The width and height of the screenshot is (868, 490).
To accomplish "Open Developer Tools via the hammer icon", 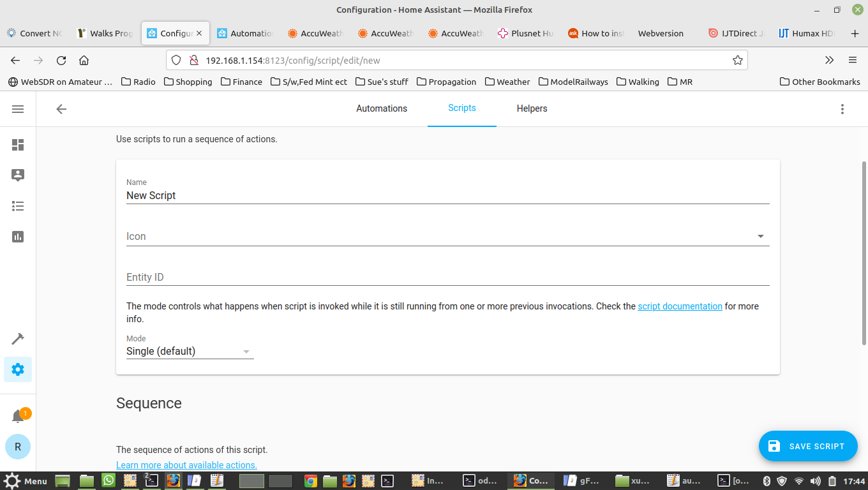I will pos(18,338).
